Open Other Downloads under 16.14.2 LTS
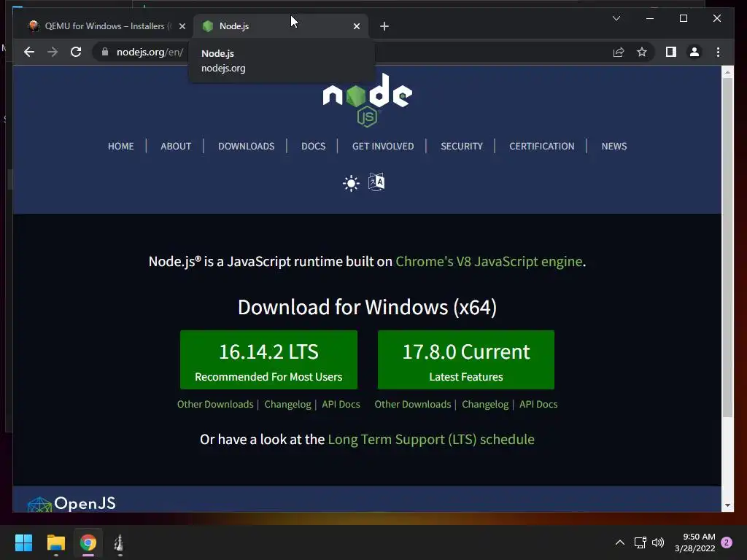Screen dimensions: 747x560 pyautogui.click(x=215, y=404)
